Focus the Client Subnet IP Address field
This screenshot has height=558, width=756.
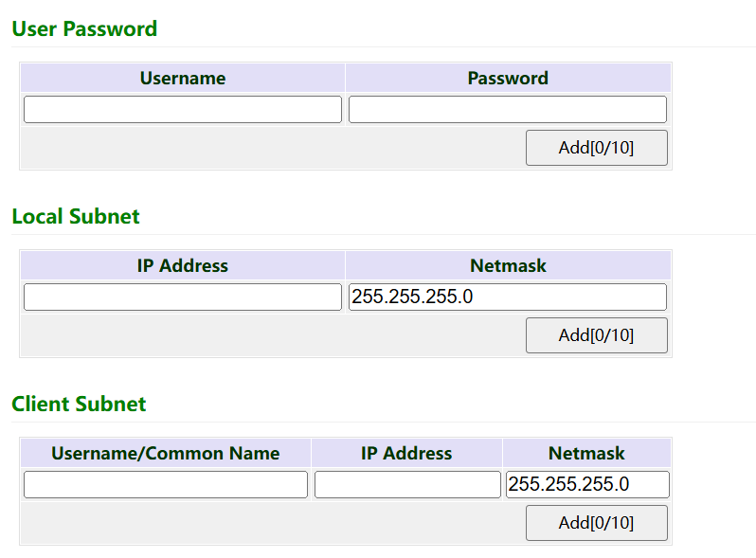[407, 484]
